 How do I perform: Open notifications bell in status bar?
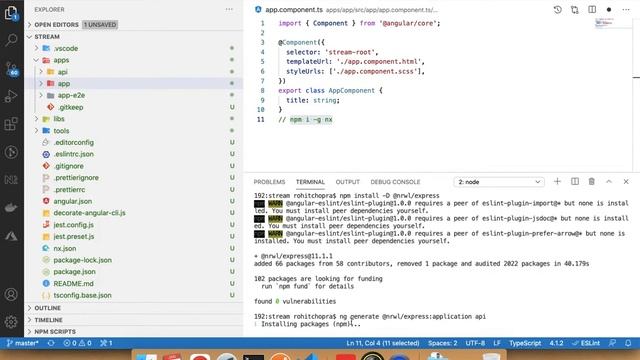(628, 343)
